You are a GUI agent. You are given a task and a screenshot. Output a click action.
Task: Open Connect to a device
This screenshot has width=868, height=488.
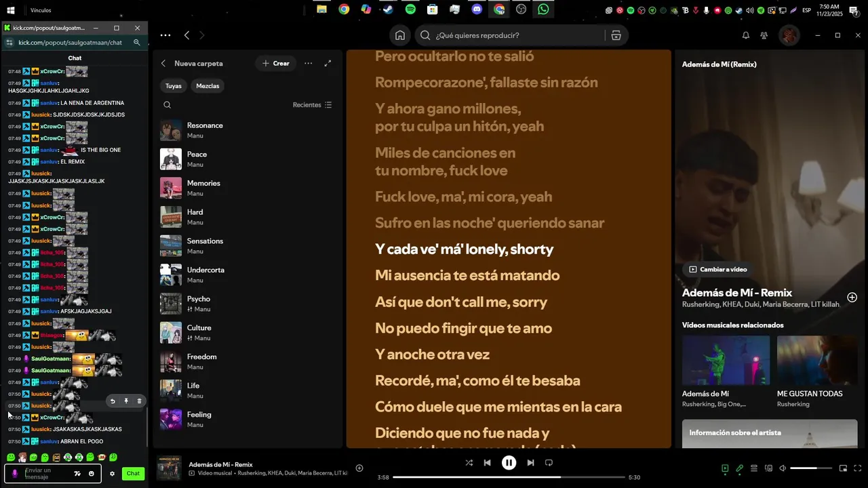[x=768, y=468]
